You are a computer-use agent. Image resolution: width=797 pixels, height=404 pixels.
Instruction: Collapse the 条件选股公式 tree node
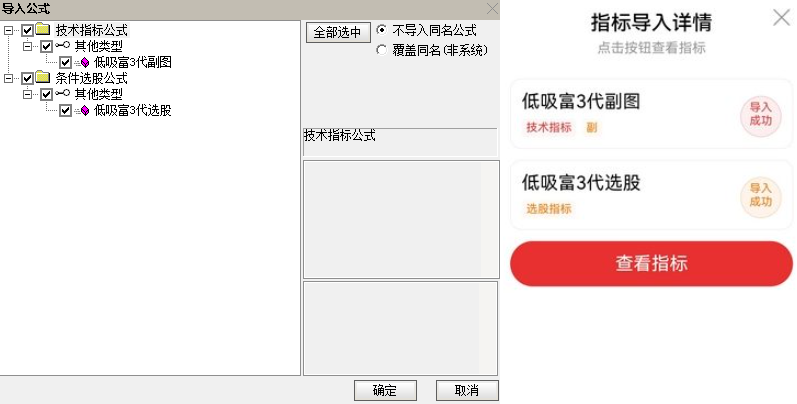tap(8, 78)
